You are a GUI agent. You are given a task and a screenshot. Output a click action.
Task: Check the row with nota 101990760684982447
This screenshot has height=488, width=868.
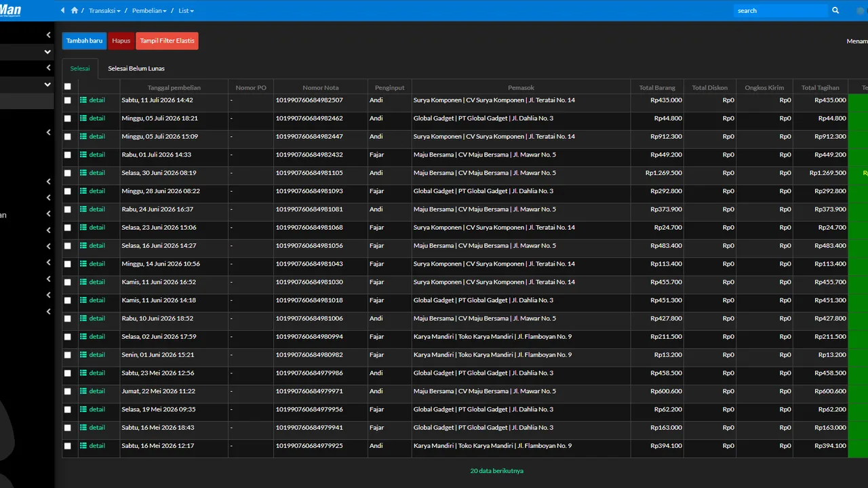(67, 137)
